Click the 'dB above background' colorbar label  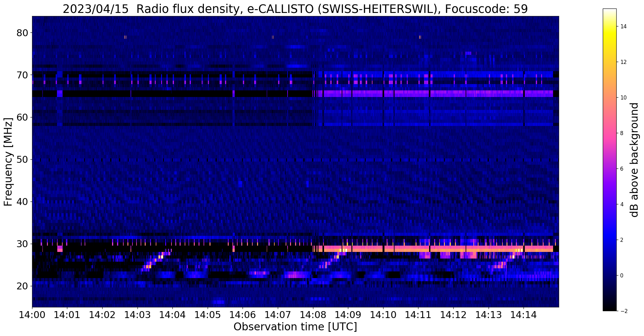[635, 160]
